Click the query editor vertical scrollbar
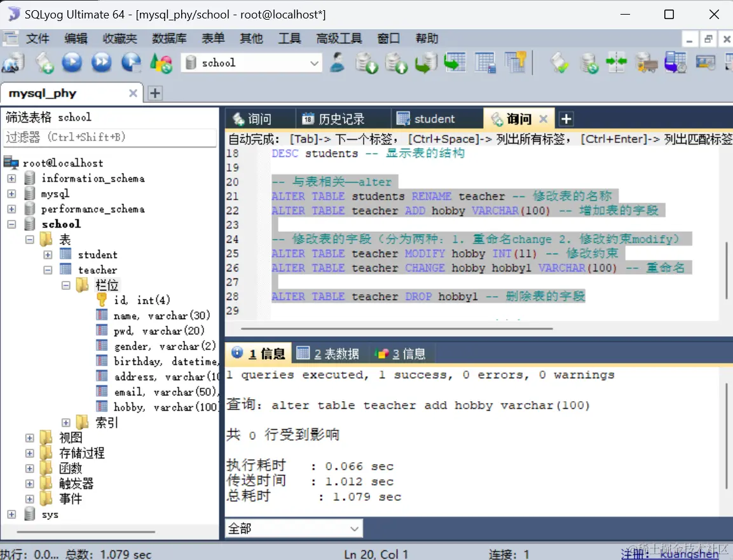The height and width of the screenshot is (560, 733). pyautogui.click(x=726, y=270)
